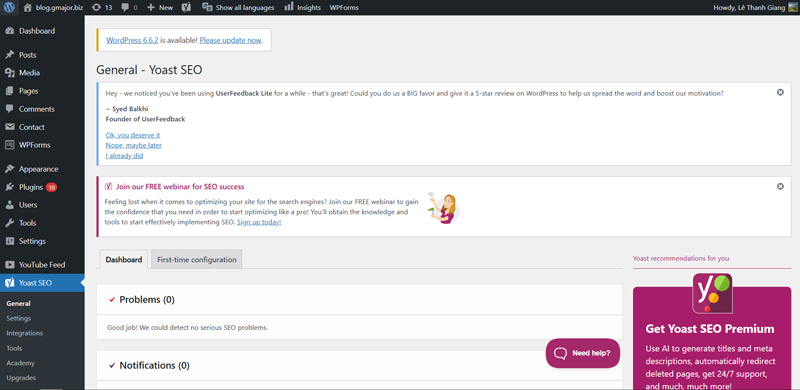Screen dimensions: 800x390
Task: Open Integrations submenu item
Action: 24,333
